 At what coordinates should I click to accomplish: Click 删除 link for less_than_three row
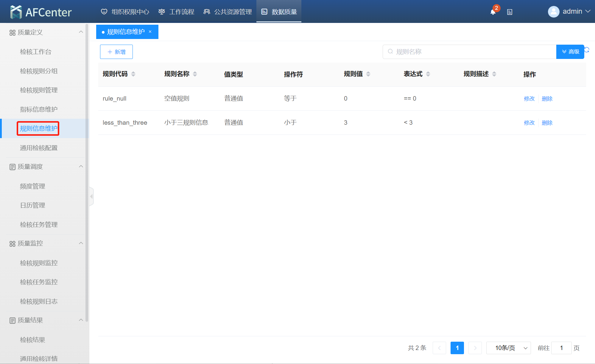tap(547, 123)
